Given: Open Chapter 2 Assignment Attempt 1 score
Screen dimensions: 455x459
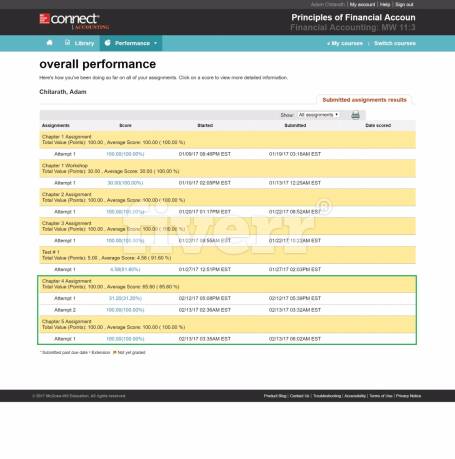Looking at the screenshot, I should coord(125,212).
